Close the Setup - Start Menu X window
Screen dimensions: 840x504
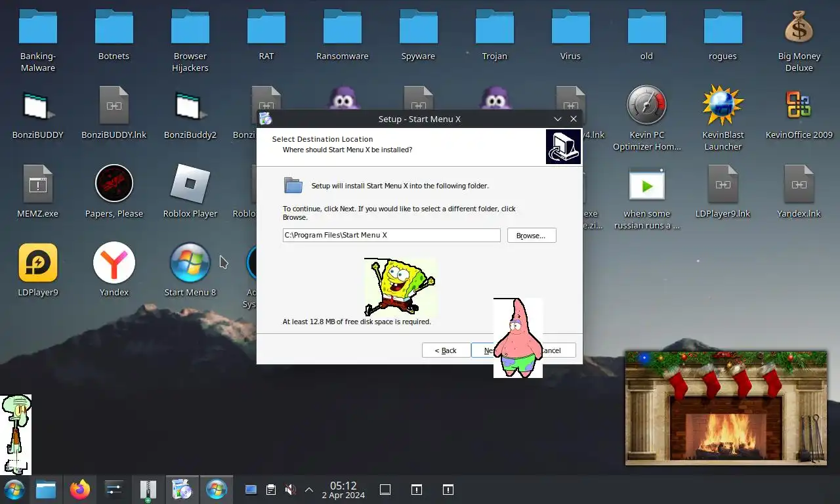[574, 119]
